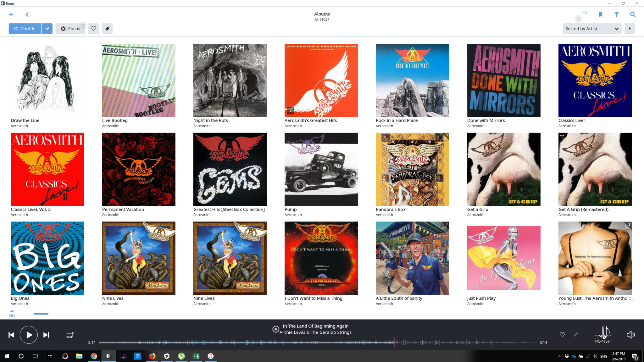The width and height of the screenshot is (644, 362).
Task: Favorite the current track heart
Action: [x=562, y=335]
